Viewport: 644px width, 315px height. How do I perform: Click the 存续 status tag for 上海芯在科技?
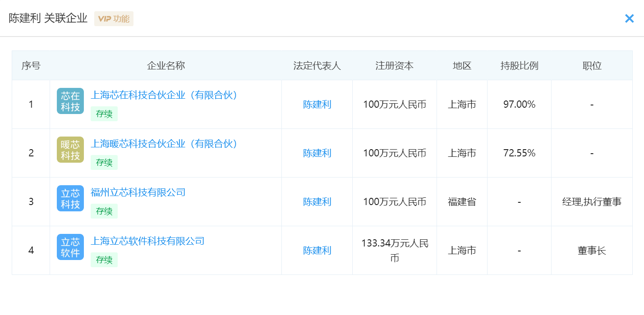coord(104,114)
